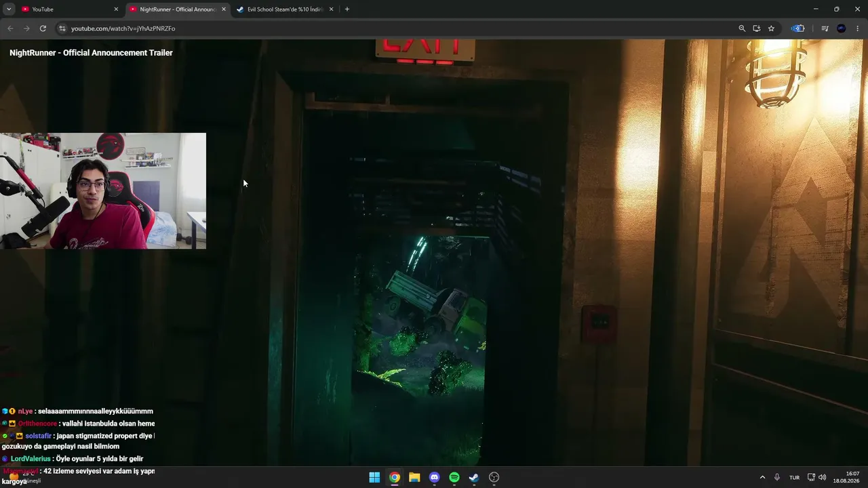Viewport: 868px width, 488px height.
Task: Bookmark this page with the star icon
Action: point(771,28)
